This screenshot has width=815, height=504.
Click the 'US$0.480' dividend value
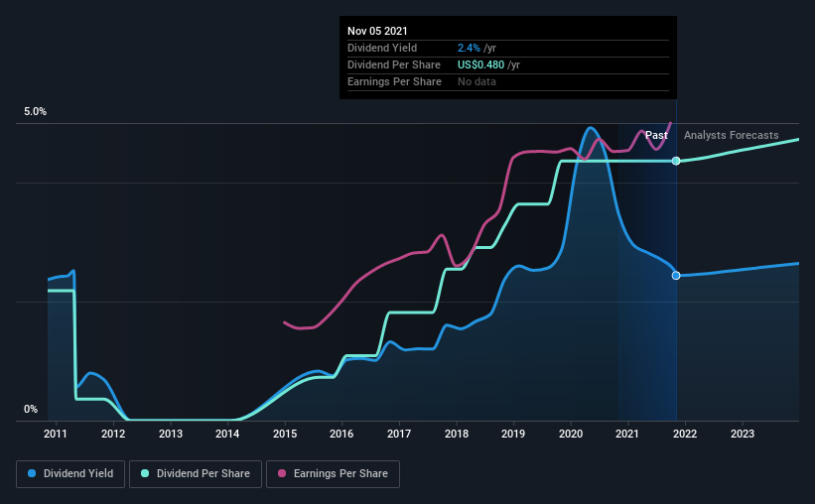(480, 64)
